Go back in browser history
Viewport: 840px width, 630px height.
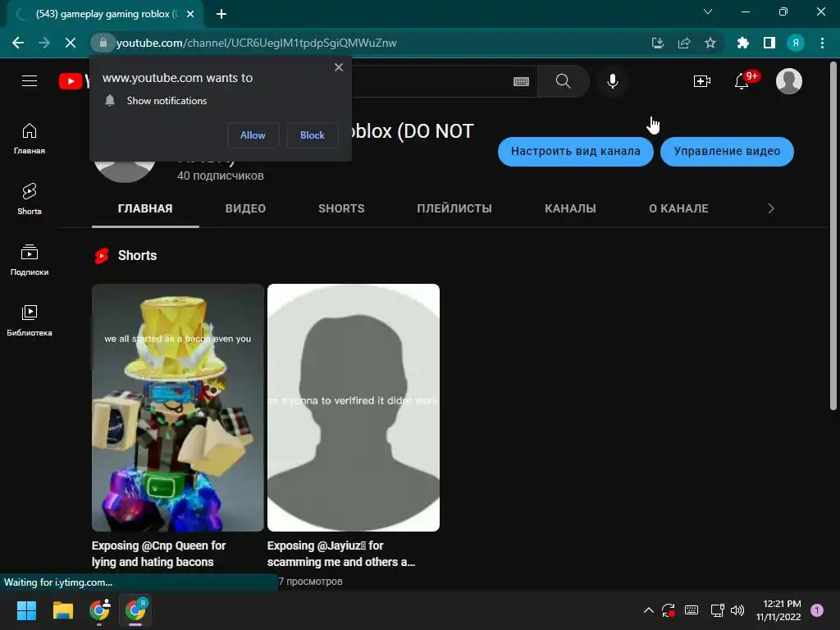tap(18, 43)
